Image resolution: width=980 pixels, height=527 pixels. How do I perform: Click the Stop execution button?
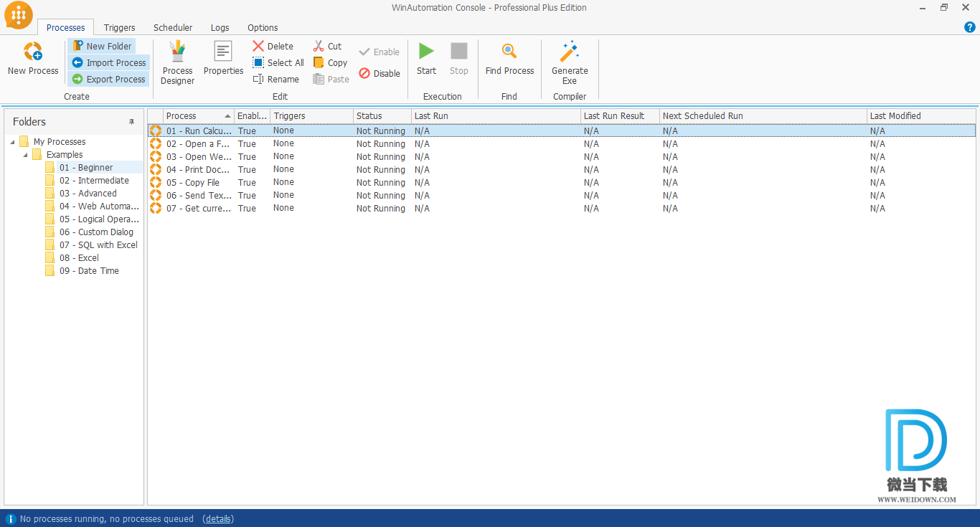[459, 59]
